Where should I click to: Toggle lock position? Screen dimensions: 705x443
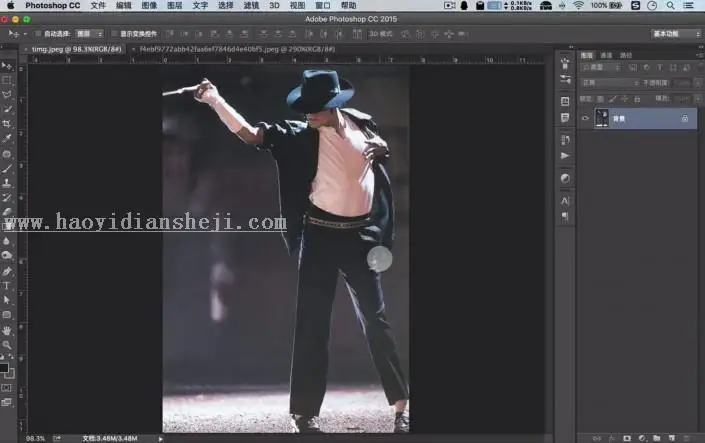coord(625,99)
